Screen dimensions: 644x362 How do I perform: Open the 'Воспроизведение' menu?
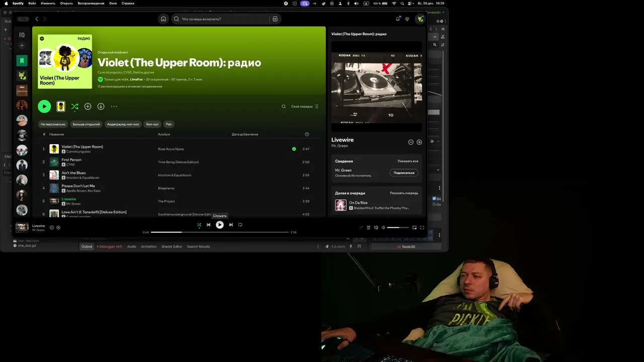91,3
